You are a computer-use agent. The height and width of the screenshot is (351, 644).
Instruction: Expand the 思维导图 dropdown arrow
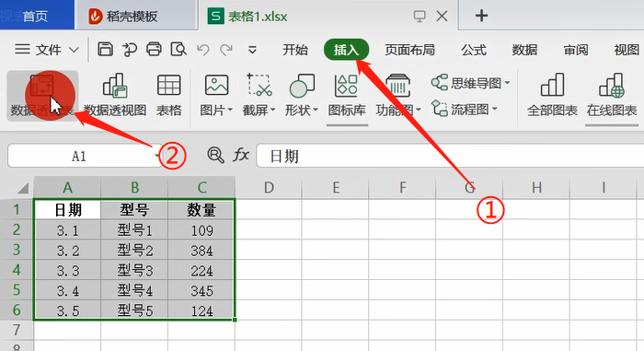coord(507,83)
